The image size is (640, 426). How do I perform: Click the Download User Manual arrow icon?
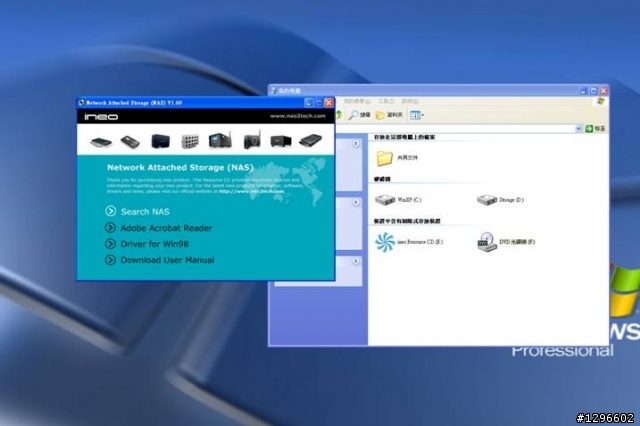coord(110,260)
